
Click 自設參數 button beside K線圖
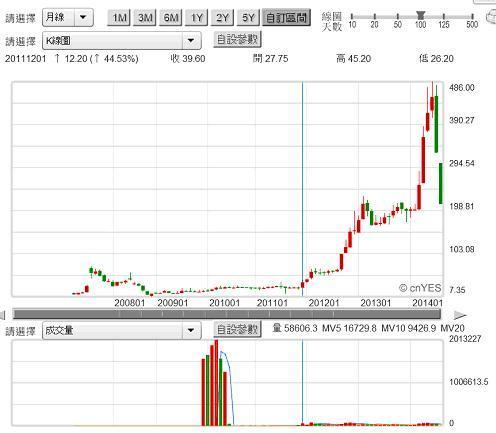237,40
